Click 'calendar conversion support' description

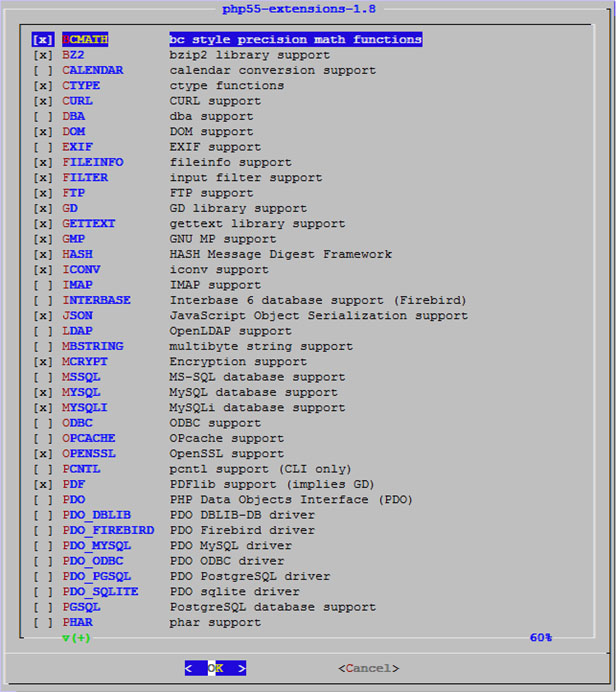point(273,71)
